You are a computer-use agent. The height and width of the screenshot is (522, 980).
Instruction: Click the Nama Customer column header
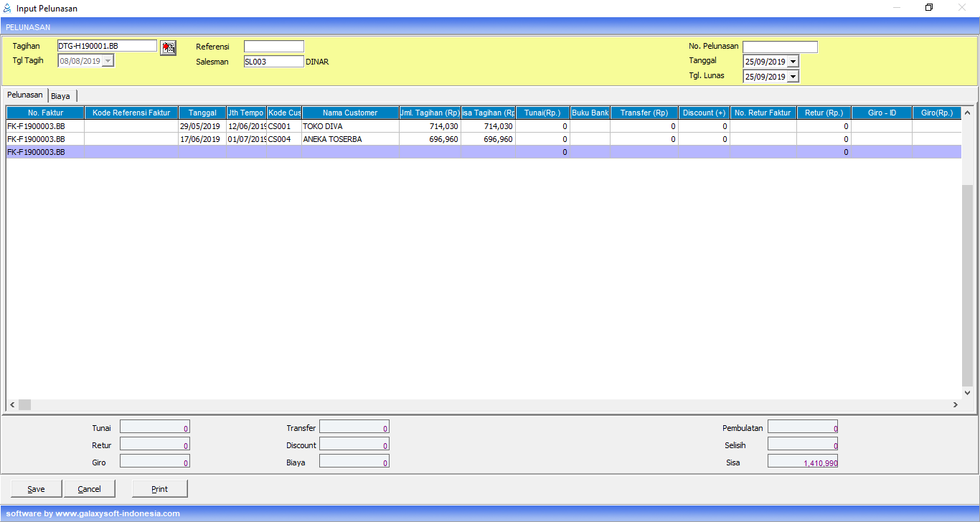tap(349, 113)
